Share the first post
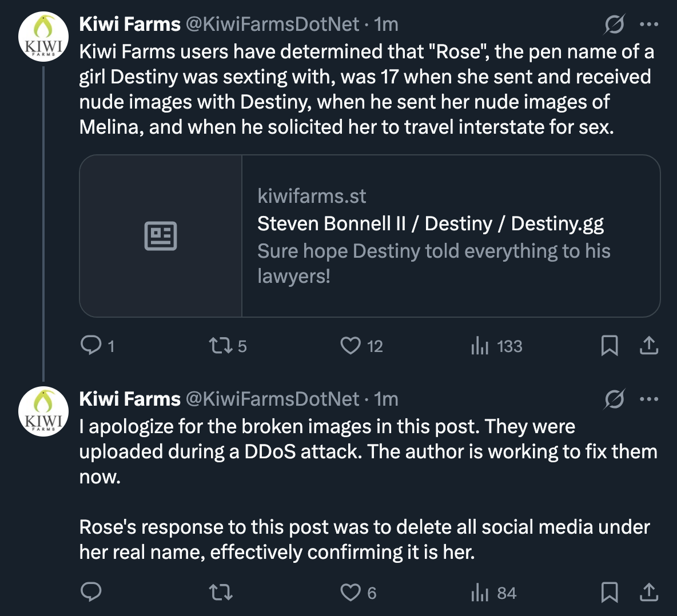 pos(648,345)
